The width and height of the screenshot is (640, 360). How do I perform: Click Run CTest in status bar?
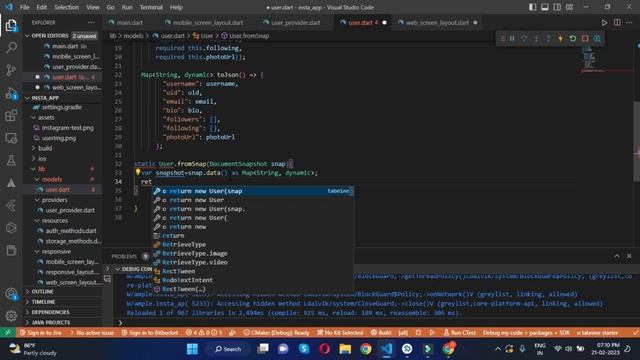[x=460, y=333]
